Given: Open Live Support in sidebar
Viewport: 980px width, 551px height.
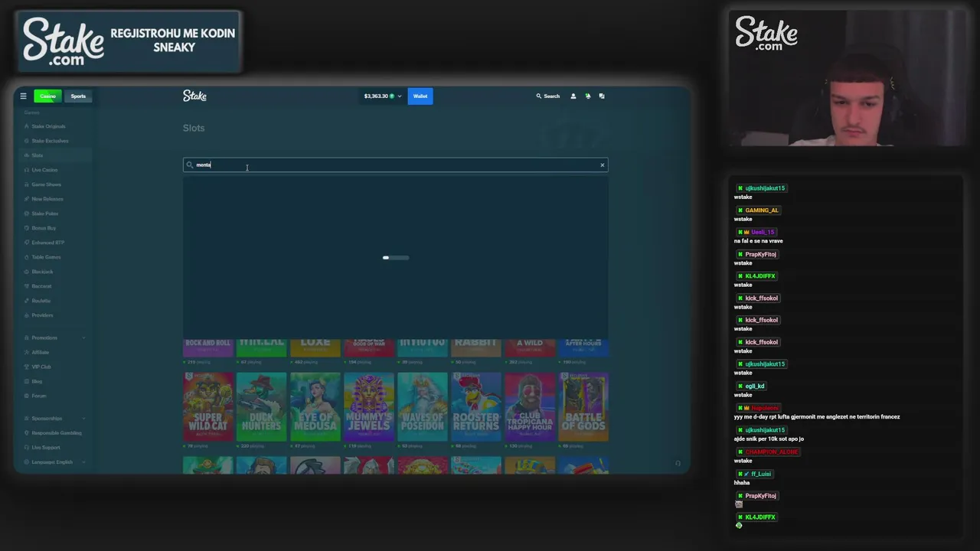Looking at the screenshot, I should point(45,448).
